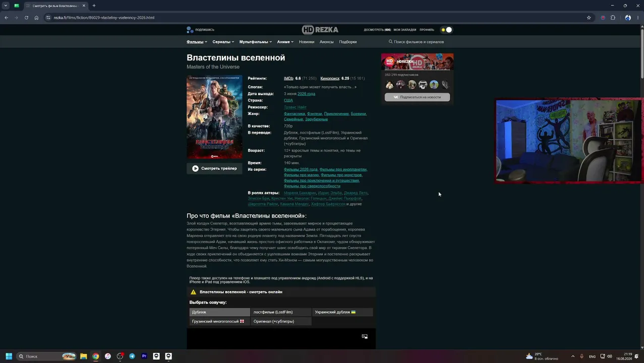Select the Дубляж voiceover option
Viewport: 644px width, 363px height.
(x=219, y=312)
